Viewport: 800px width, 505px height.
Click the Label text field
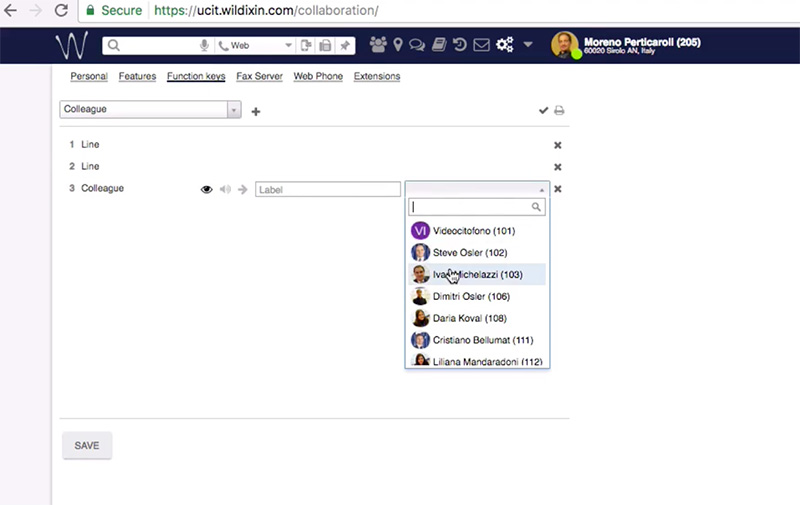tap(328, 189)
